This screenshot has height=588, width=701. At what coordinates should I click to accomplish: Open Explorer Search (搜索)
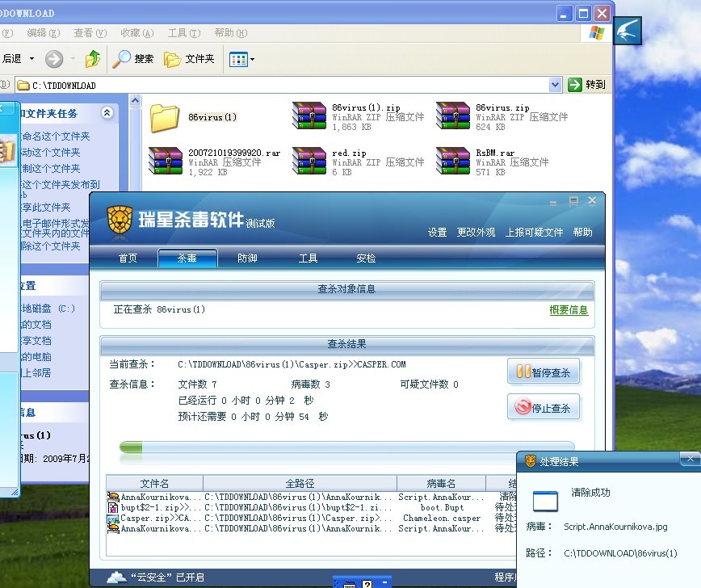(x=132, y=59)
